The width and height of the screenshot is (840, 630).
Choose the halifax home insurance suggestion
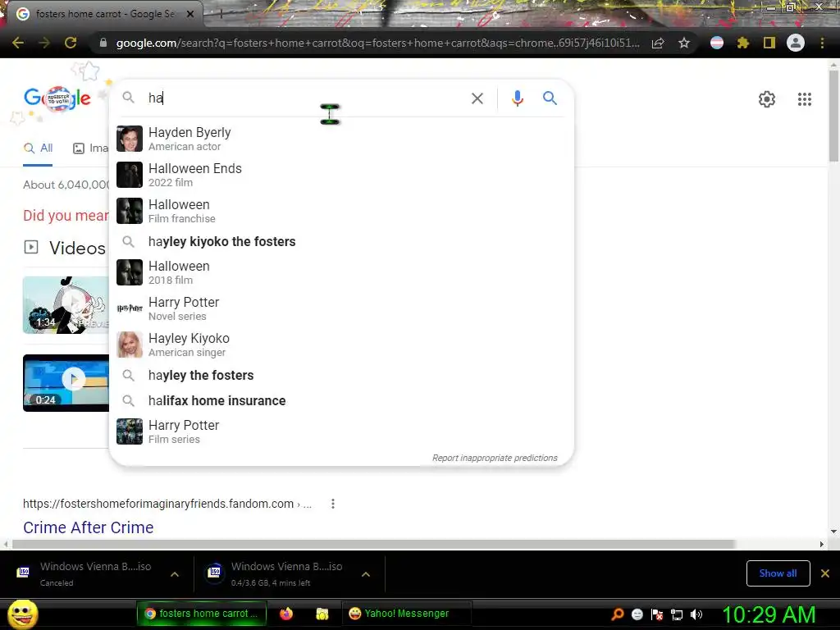pos(341,400)
